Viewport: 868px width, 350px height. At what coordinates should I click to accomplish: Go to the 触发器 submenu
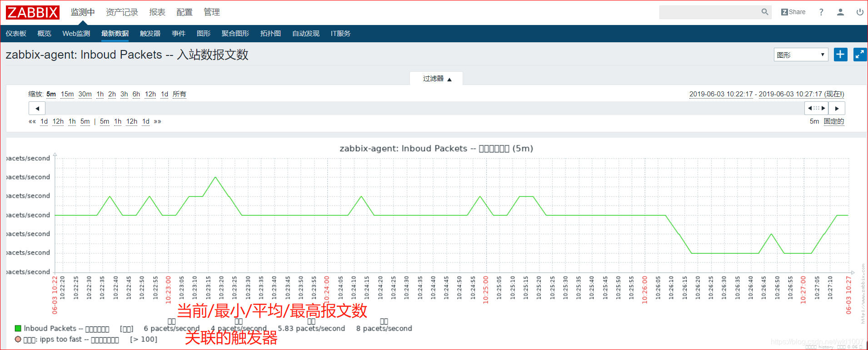tap(150, 34)
